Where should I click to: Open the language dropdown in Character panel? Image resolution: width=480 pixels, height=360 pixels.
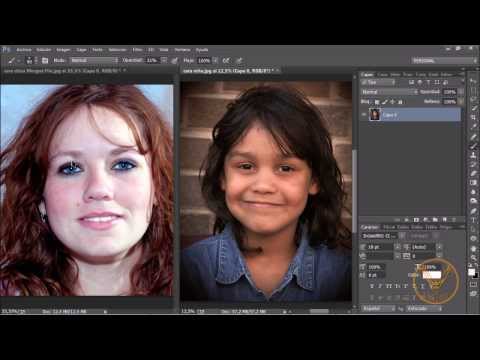point(379,309)
